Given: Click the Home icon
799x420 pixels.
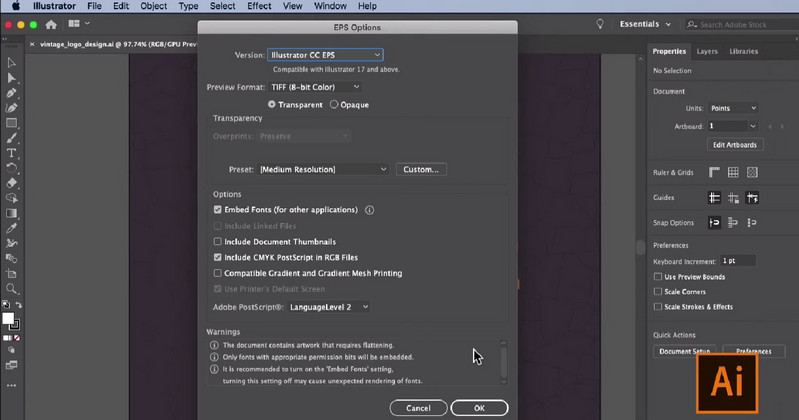Looking at the screenshot, I should [x=51, y=25].
